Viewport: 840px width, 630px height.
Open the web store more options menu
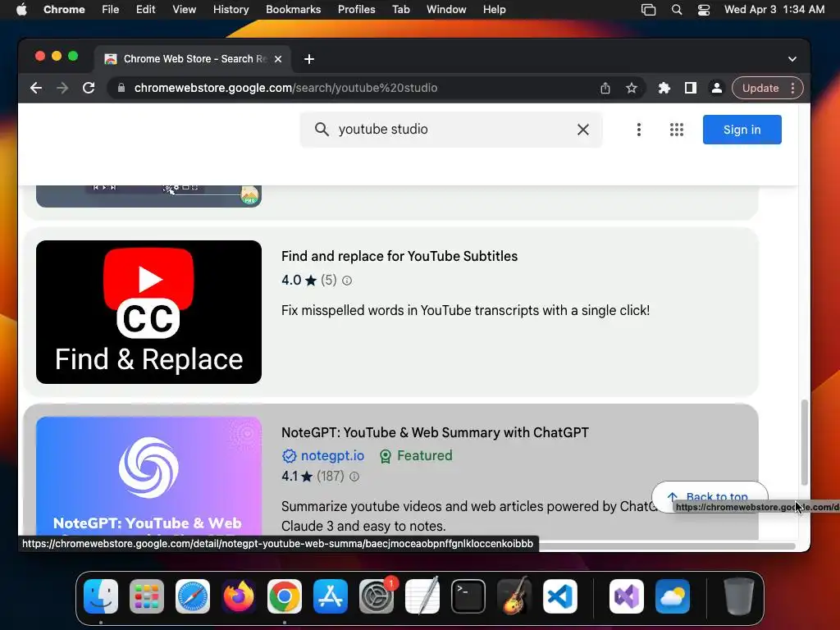638,129
